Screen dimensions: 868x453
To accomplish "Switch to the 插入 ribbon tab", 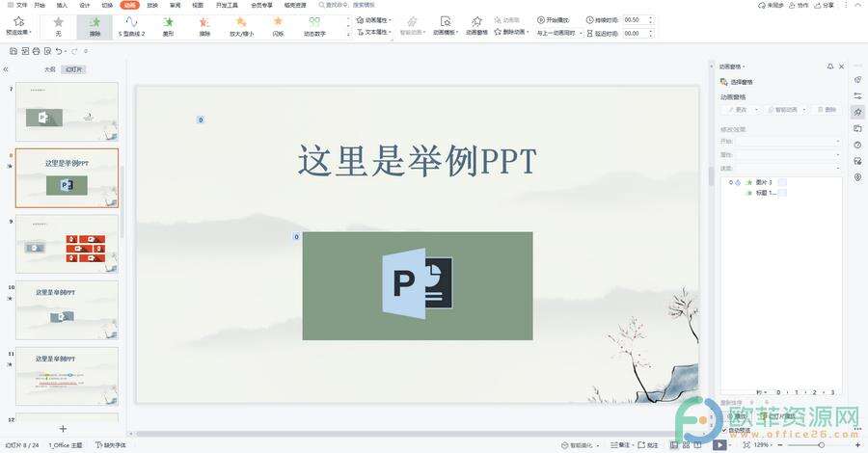I will coord(62,5).
